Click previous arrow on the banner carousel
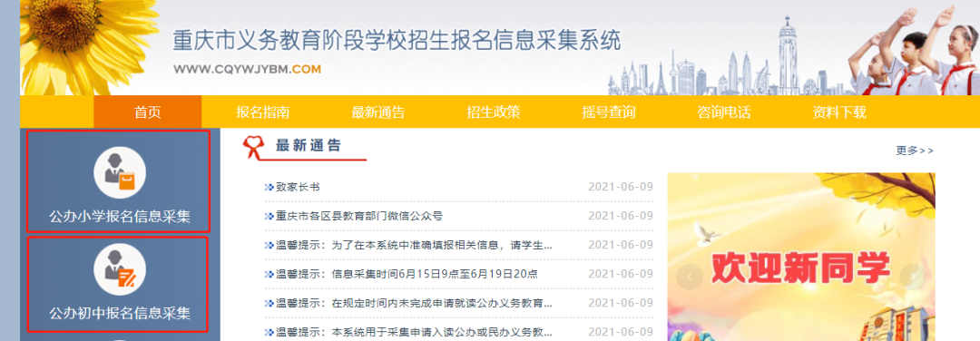This screenshot has width=980, height=341. point(690,276)
